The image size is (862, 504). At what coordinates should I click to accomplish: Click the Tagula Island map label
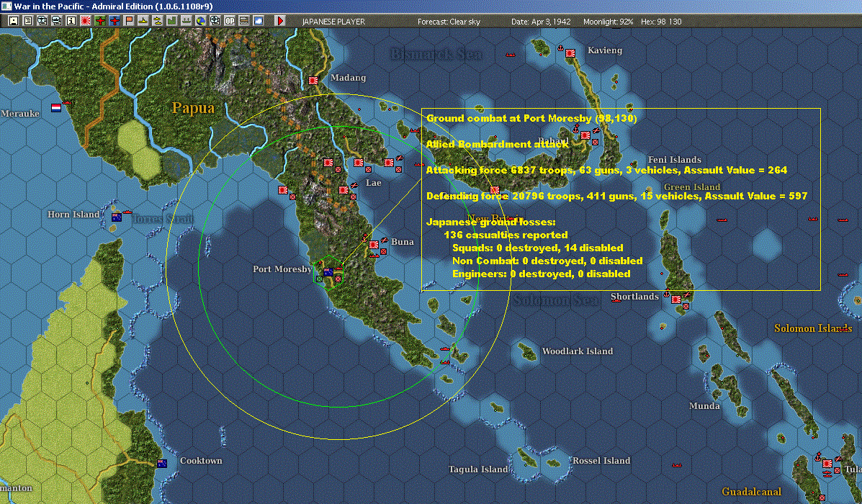(477, 469)
